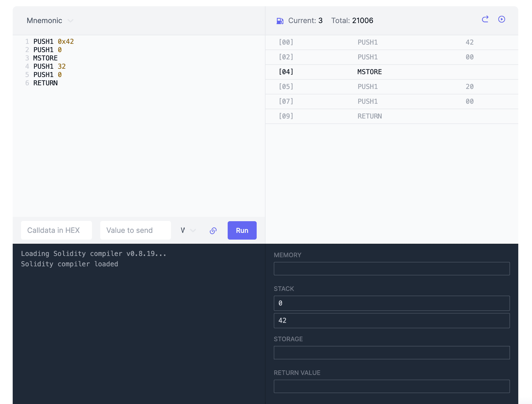Focus the Value to send field

pyautogui.click(x=135, y=231)
